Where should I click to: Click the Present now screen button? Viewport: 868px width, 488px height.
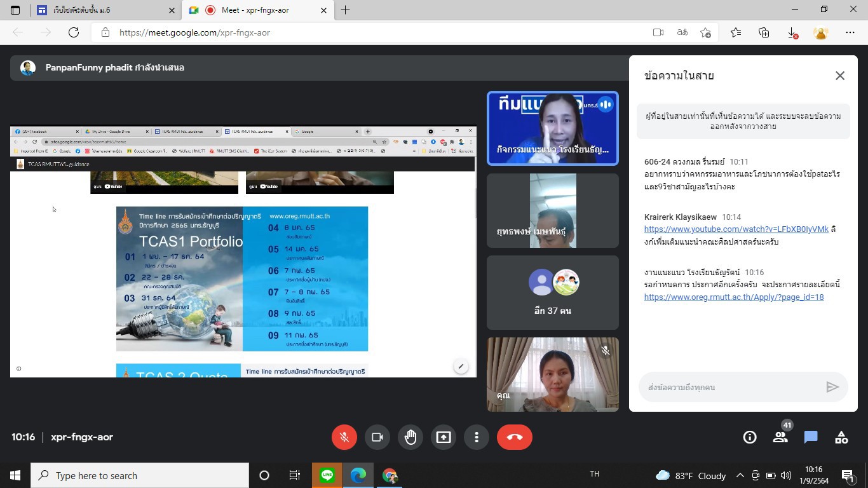pyautogui.click(x=444, y=437)
